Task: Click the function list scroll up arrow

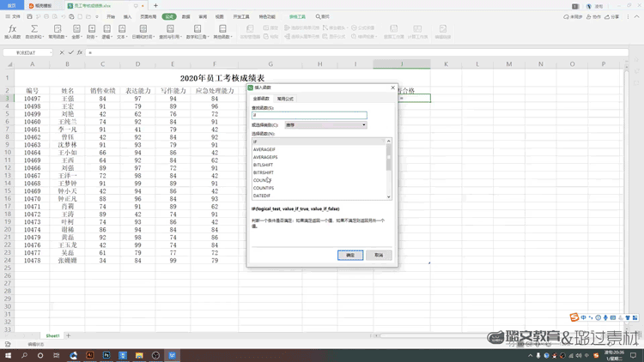Action: (388, 141)
